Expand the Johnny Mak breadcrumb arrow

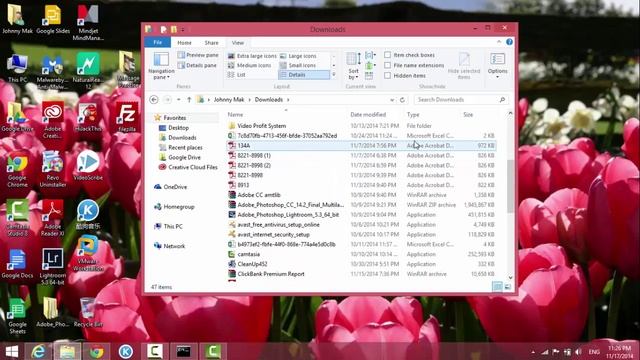pyautogui.click(x=249, y=100)
